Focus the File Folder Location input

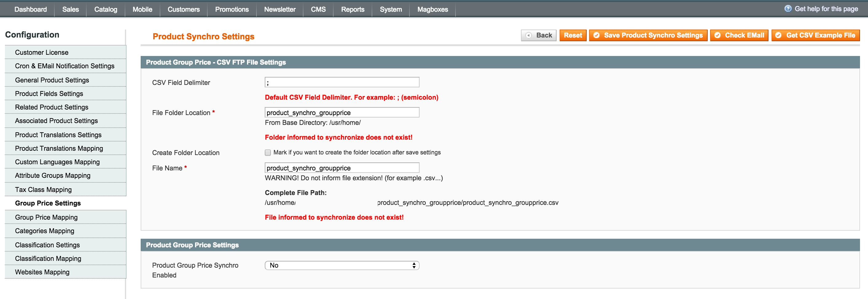click(342, 112)
